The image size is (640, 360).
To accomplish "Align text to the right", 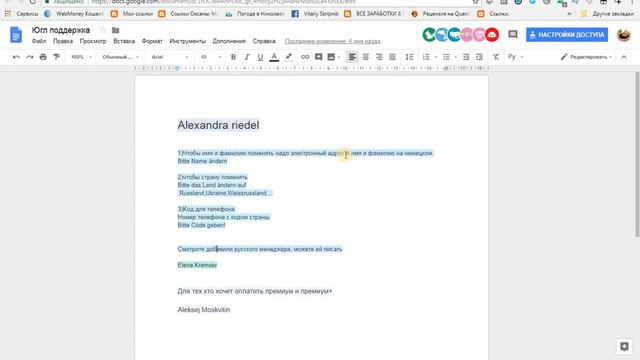I will [x=379, y=57].
